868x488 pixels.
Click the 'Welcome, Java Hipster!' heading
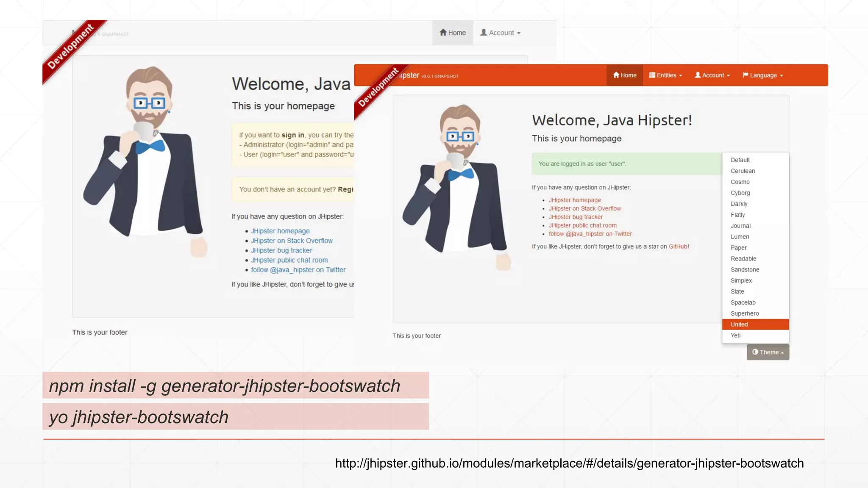click(x=612, y=120)
